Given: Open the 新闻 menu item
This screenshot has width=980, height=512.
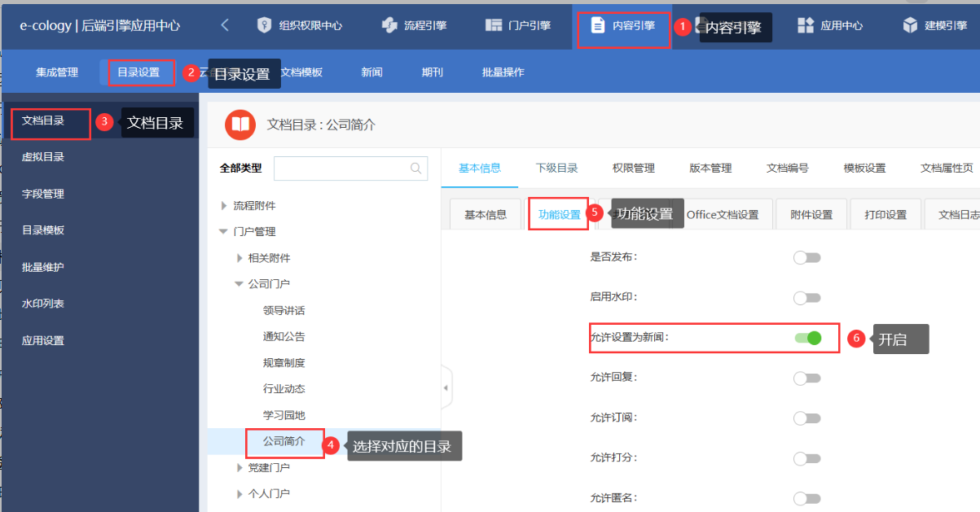Looking at the screenshot, I should point(371,72).
